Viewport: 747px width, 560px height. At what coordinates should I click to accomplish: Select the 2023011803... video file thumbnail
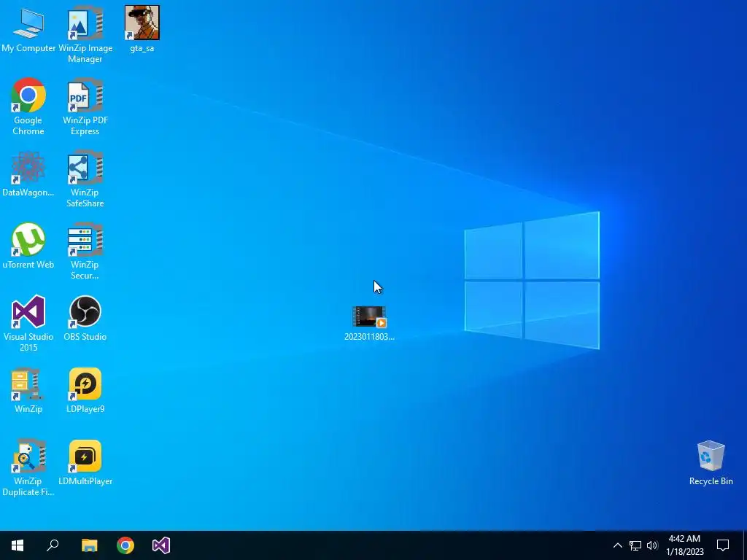pos(369,317)
